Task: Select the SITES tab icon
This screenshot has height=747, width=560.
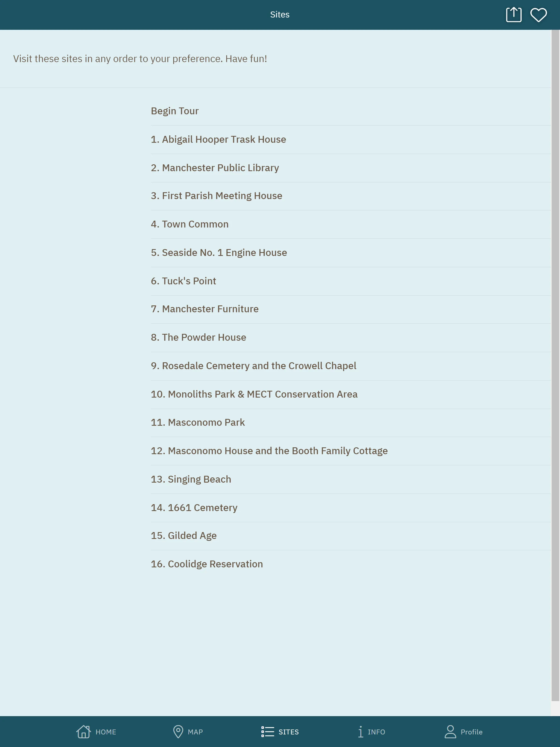Action: (267, 732)
